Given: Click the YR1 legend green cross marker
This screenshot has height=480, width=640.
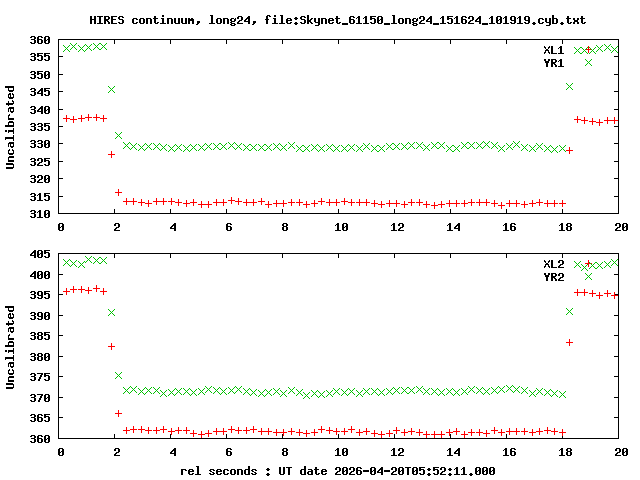Looking at the screenshot, I should 589,63.
